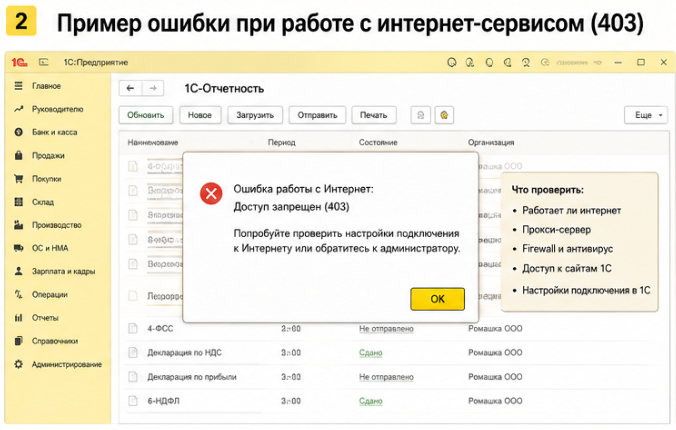Screen dimensions: 676x430
Task: Click the yellow icon button in the toolbar
Action: coord(444,115)
